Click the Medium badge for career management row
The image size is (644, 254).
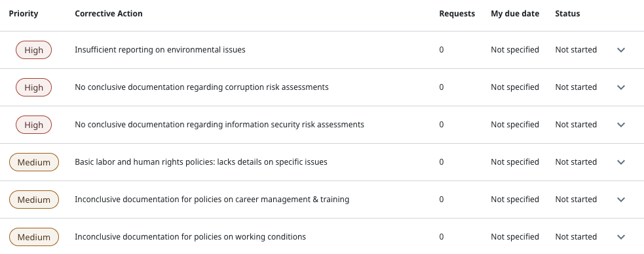(34, 200)
